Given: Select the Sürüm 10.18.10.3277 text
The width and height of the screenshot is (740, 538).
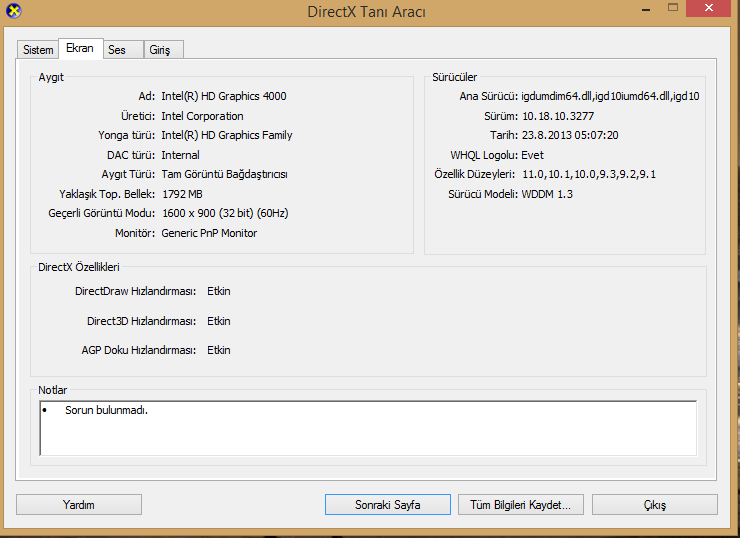Looking at the screenshot, I should coord(558,116).
